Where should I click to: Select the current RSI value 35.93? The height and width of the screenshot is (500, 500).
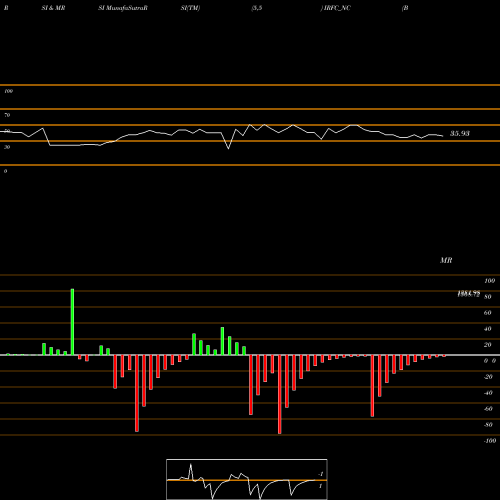[x=460, y=134]
